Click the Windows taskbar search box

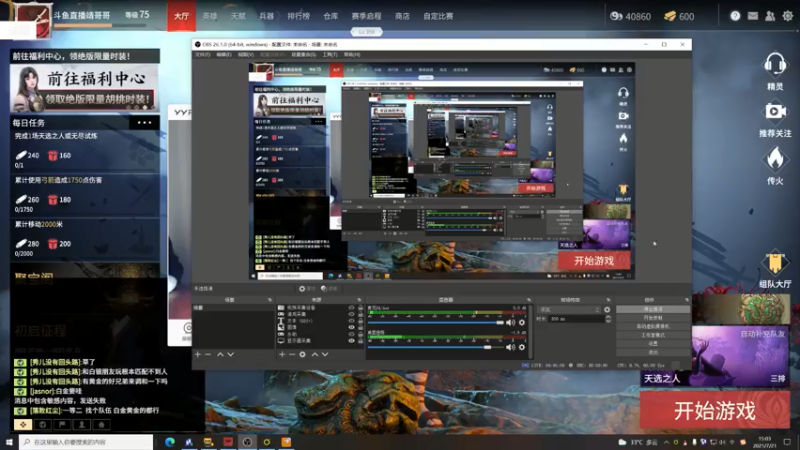(86, 442)
